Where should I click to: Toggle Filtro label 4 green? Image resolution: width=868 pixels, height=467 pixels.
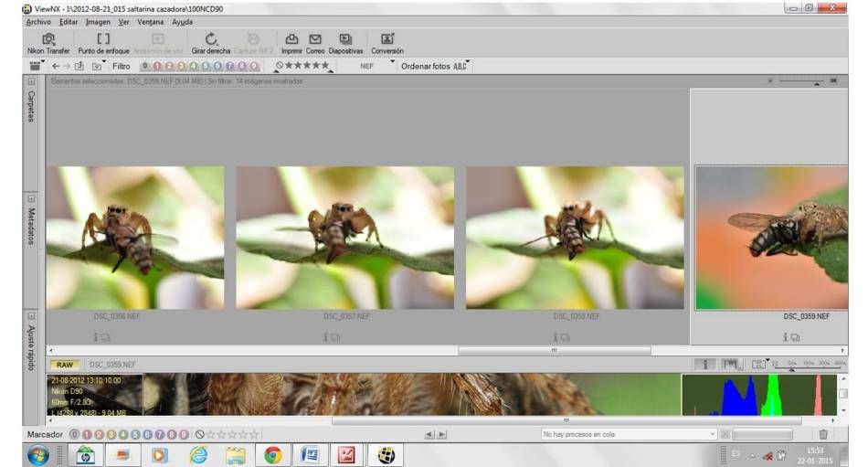click(194, 66)
